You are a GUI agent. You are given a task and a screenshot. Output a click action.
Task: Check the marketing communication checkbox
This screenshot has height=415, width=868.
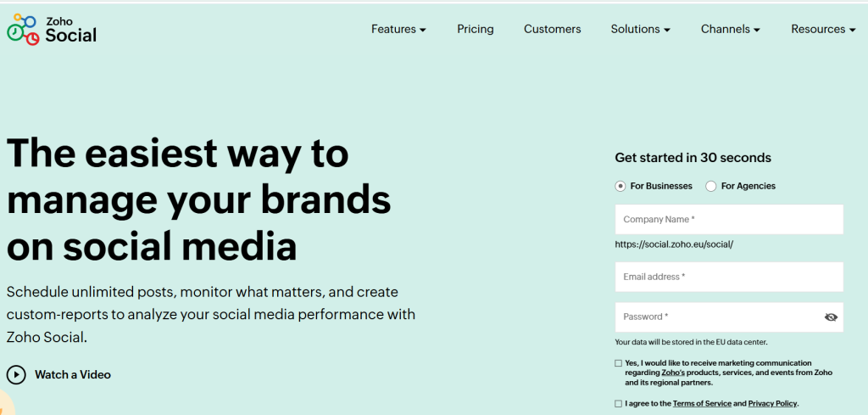pos(619,363)
